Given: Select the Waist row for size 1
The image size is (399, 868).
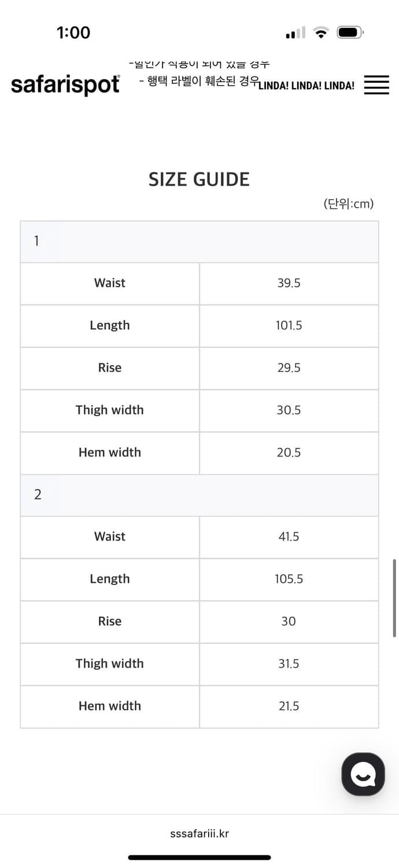Looking at the screenshot, I should click(109, 283).
